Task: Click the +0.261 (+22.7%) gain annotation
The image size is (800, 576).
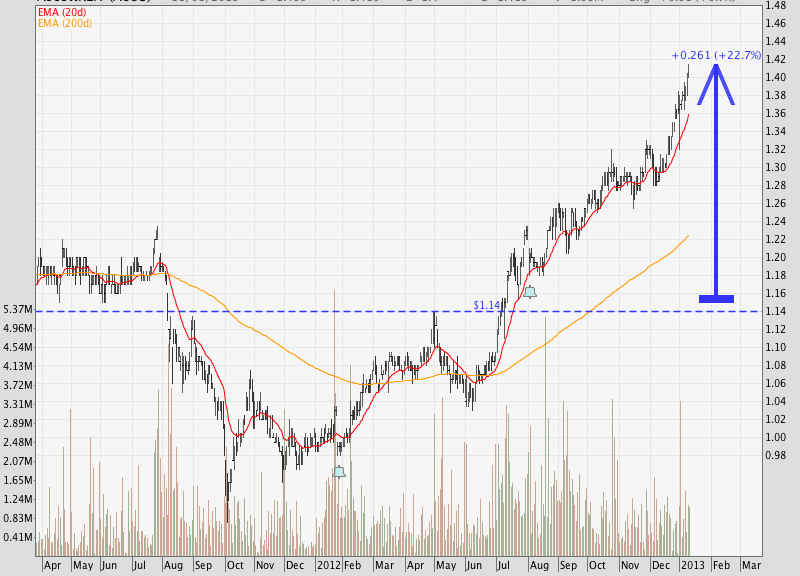Action: pyautogui.click(x=716, y=55)
